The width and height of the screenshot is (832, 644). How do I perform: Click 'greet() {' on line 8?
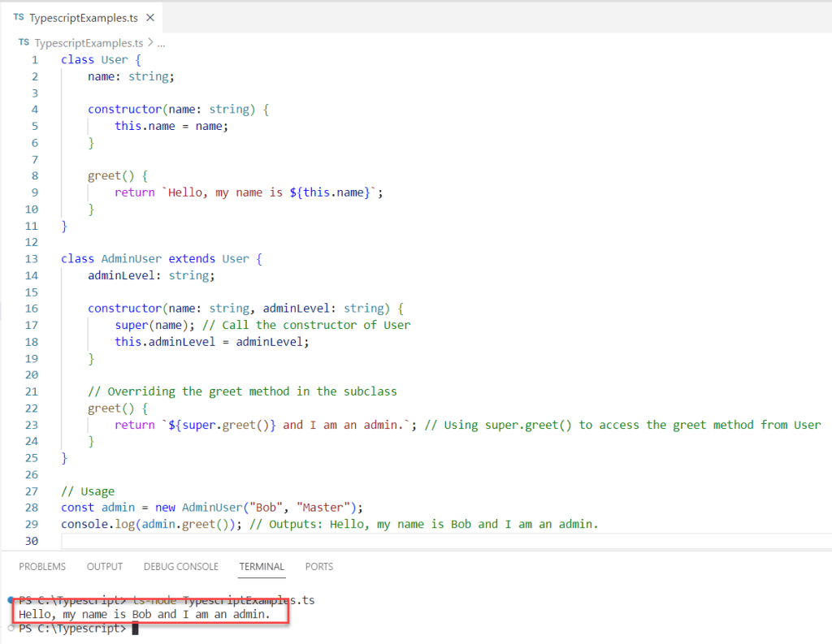118,176
